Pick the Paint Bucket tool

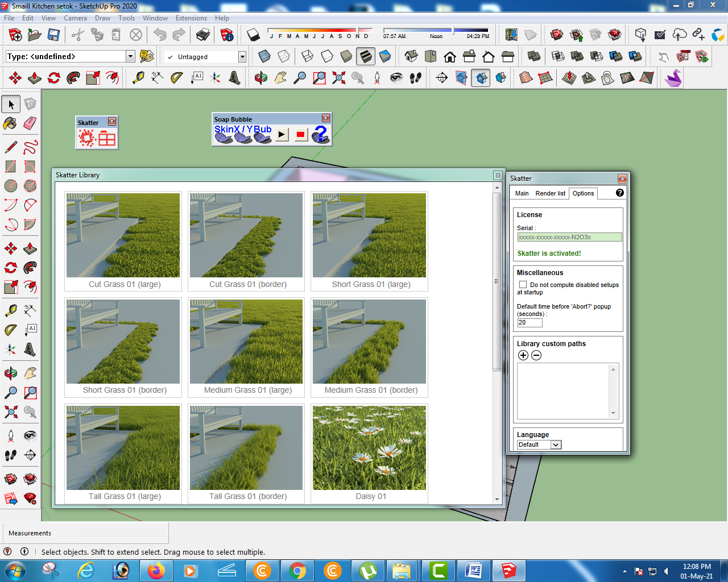point(11,123)
